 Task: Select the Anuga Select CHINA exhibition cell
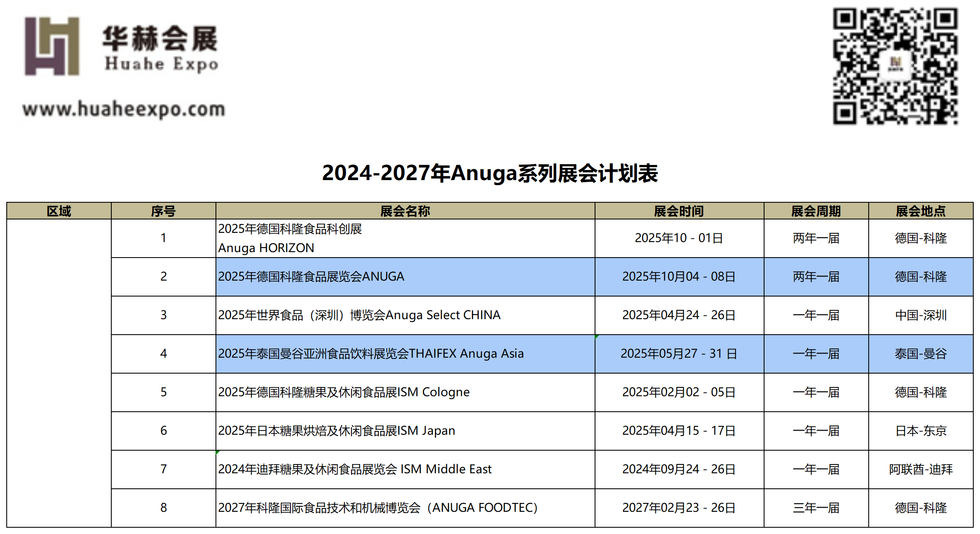pyautogui.click(x=405, y=315)
